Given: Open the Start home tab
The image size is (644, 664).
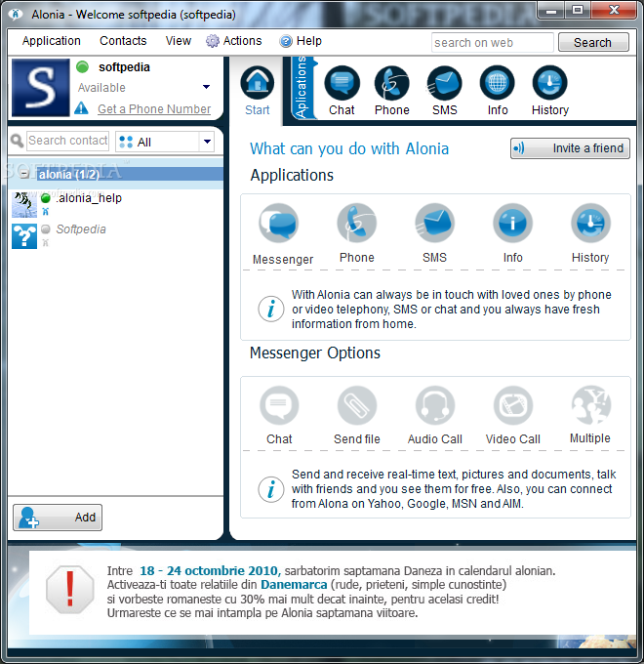Looking at the screenshot, I should coord(258,91).
